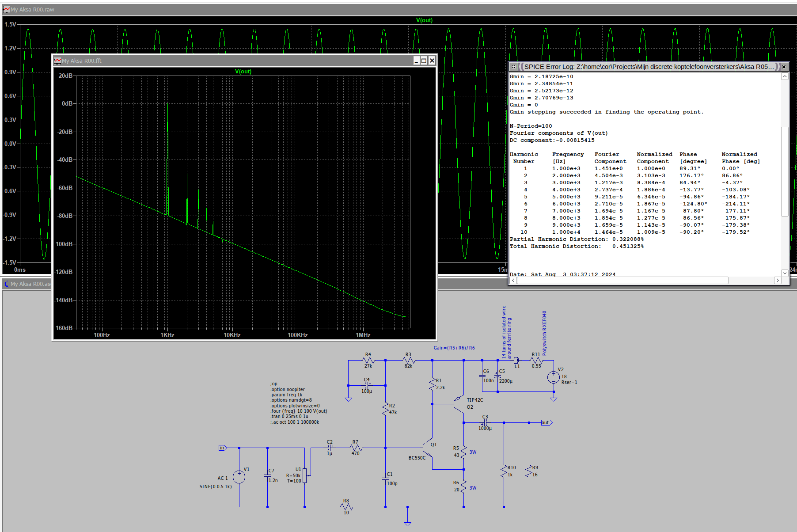This screenshot has height=532, width=797.
Task: Select the L1 inductor symbol
Action: 516,361
